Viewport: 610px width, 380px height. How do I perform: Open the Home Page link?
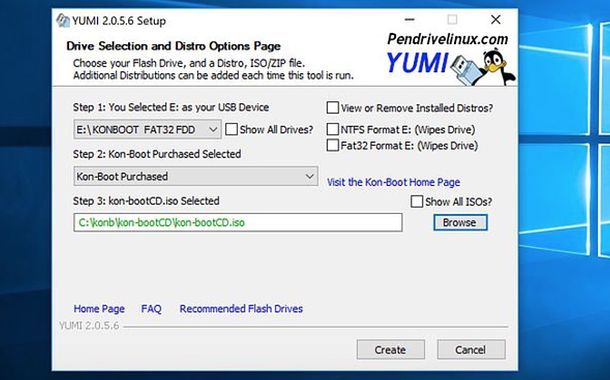(99, 309)
